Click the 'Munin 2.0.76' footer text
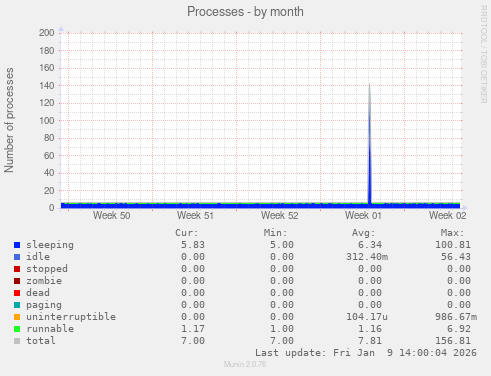The height and width of the screenshot is (376, 491). pos(245,364)
